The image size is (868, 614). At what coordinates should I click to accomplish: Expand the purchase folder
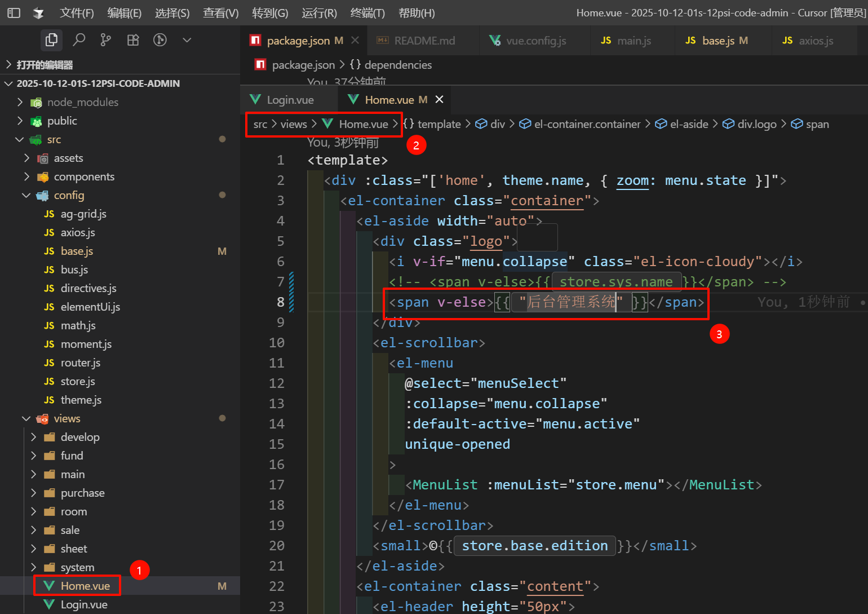coord(82,493)
